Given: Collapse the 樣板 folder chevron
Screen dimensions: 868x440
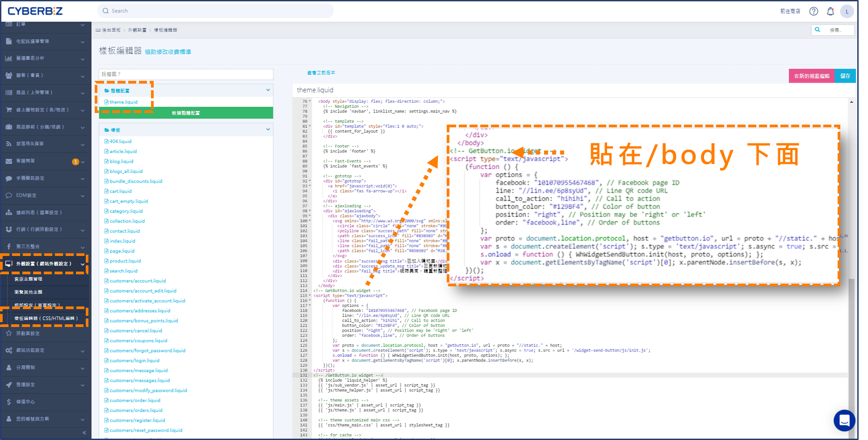Looking at the screenshot, I should 268,130.
